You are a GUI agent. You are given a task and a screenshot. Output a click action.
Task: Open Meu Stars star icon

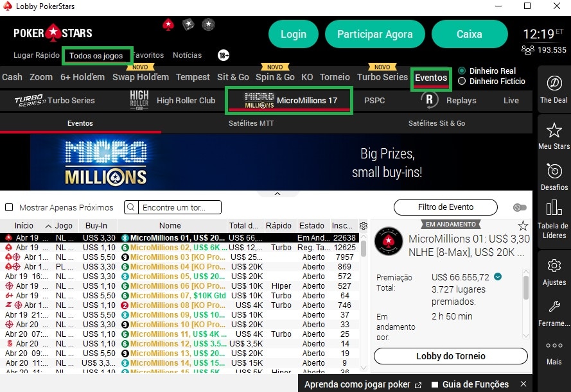(554, 130)
